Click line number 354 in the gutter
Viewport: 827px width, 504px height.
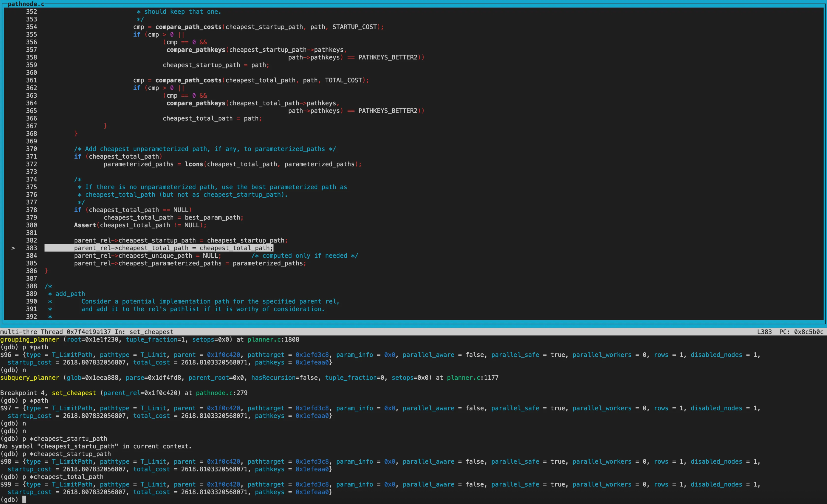click(31, 27)
